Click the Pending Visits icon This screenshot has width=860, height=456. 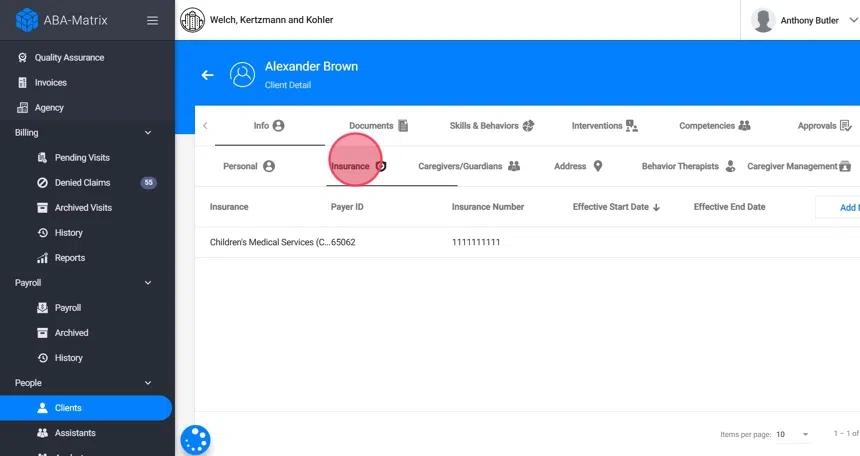point(42,157)
